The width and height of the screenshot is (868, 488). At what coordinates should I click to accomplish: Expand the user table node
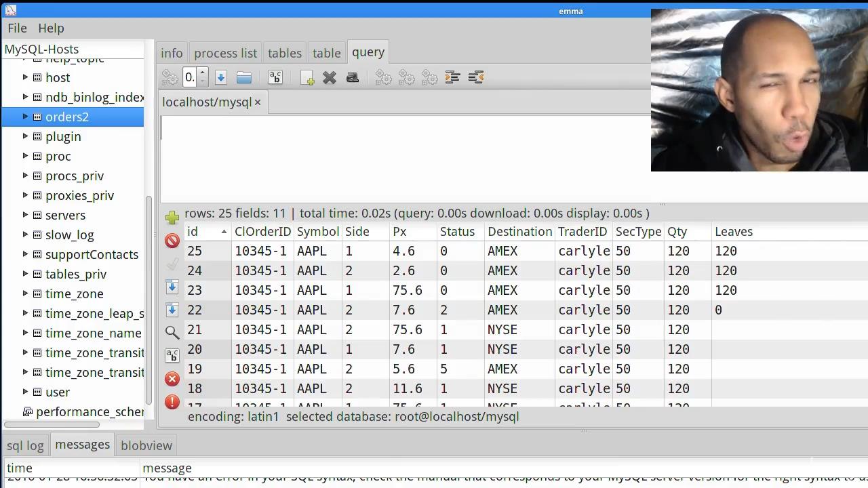[x=25, y=392]
